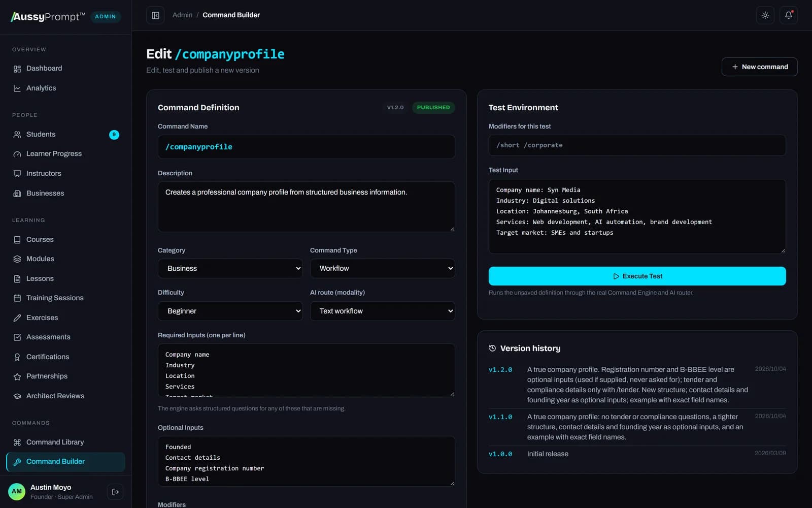Click the Partnerships star icon

pos(17,376)
